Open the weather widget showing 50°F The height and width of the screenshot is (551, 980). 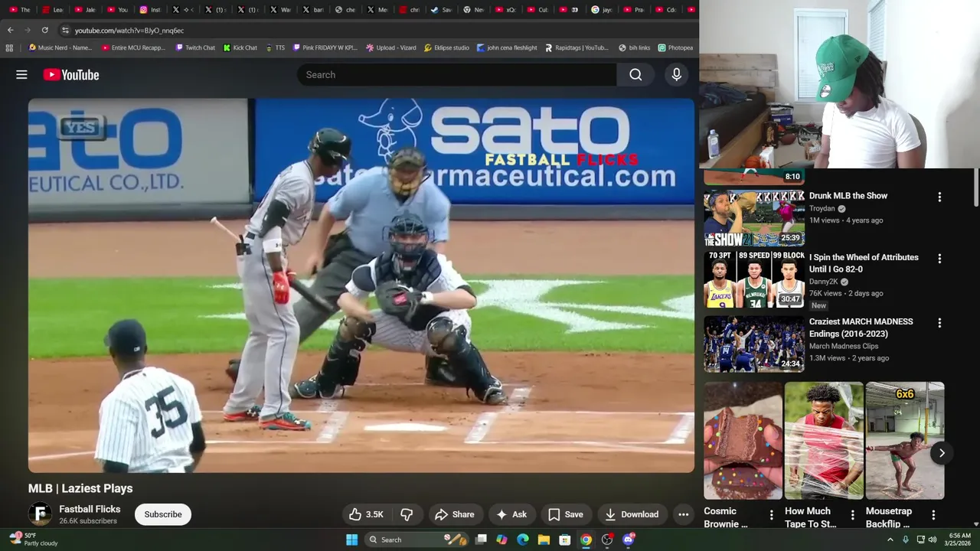(x=34, y=540)
